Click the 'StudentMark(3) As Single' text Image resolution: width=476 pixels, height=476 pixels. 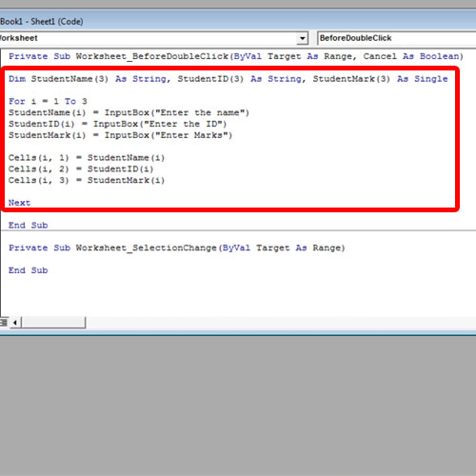pos(381,79)
